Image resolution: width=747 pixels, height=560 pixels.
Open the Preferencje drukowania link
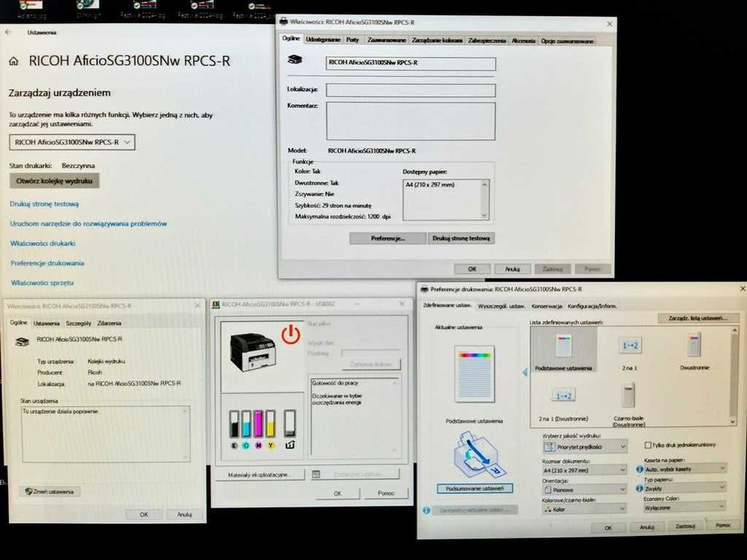(47, 263)
